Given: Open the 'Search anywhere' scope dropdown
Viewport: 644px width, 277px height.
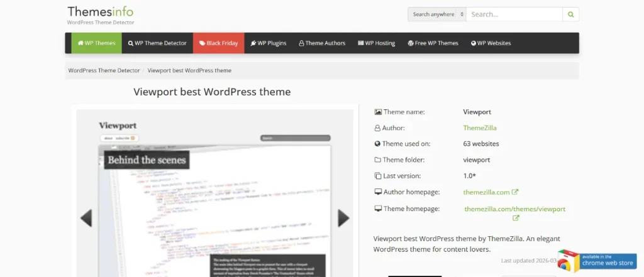Looking at the screenshot, I should coord(437,14).
